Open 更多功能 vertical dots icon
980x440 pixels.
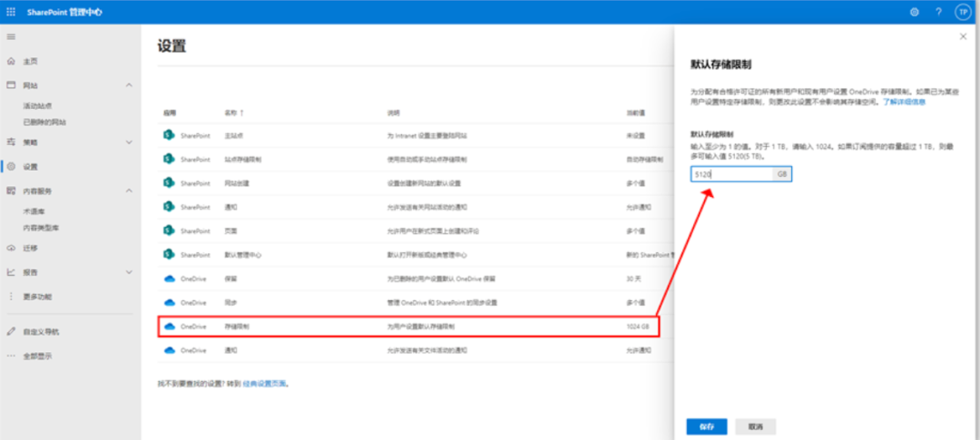coord(11,297)
